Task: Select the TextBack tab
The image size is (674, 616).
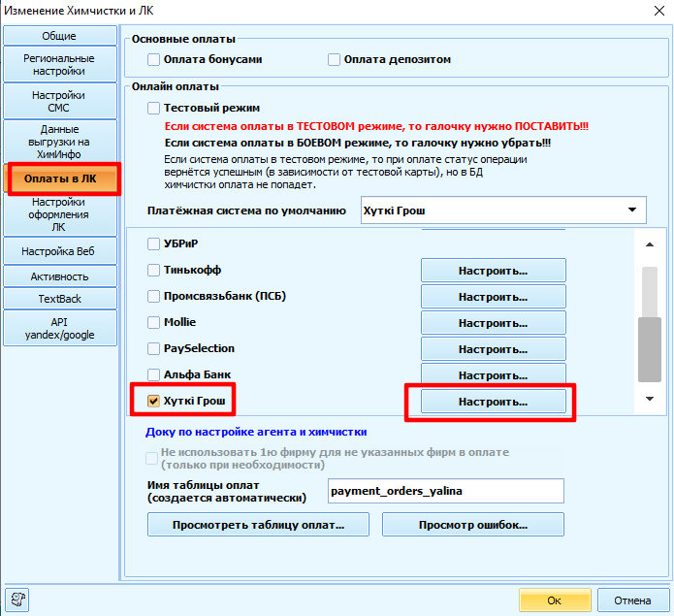Action: tap(59, 299)
